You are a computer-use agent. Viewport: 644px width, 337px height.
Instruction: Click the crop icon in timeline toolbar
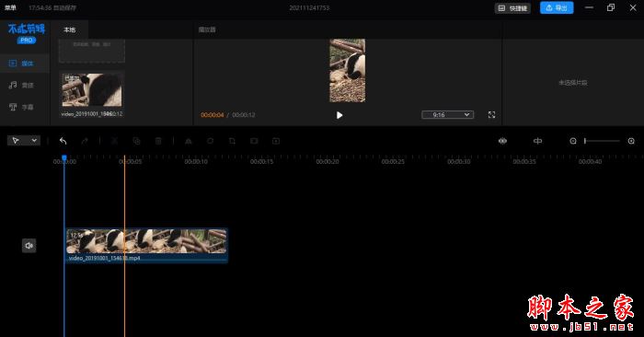pyautogui.click(x=232, y=141)
